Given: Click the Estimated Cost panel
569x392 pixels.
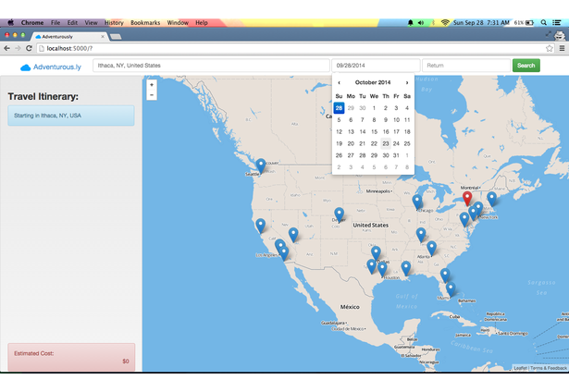Looking at the screenshot, I should (x=71, y=357).
